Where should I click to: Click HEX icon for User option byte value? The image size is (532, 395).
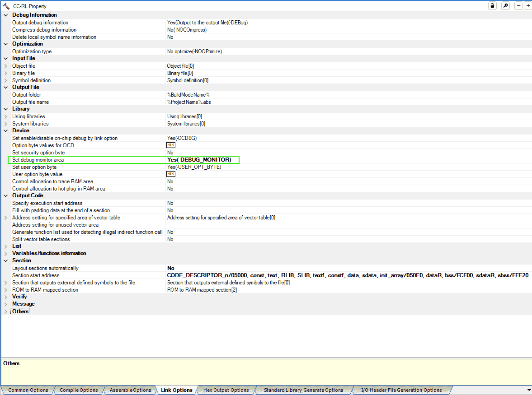(x=171, y=174)
